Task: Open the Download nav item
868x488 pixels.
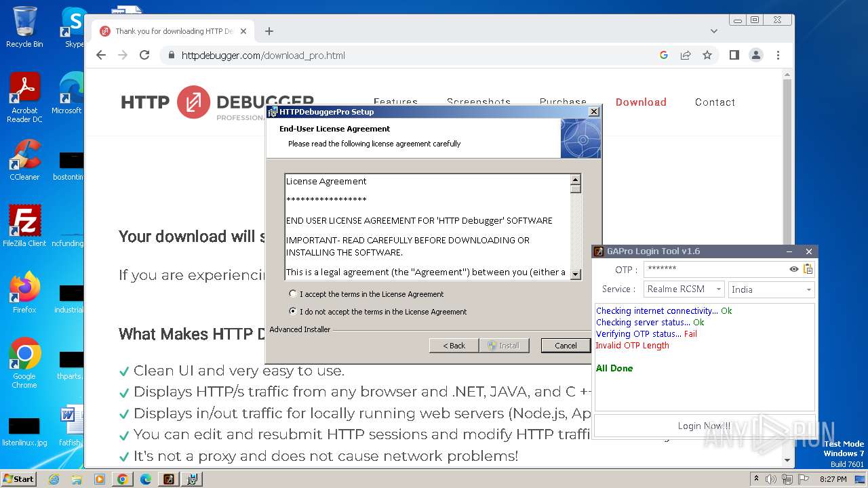Action: pos(641,102)
